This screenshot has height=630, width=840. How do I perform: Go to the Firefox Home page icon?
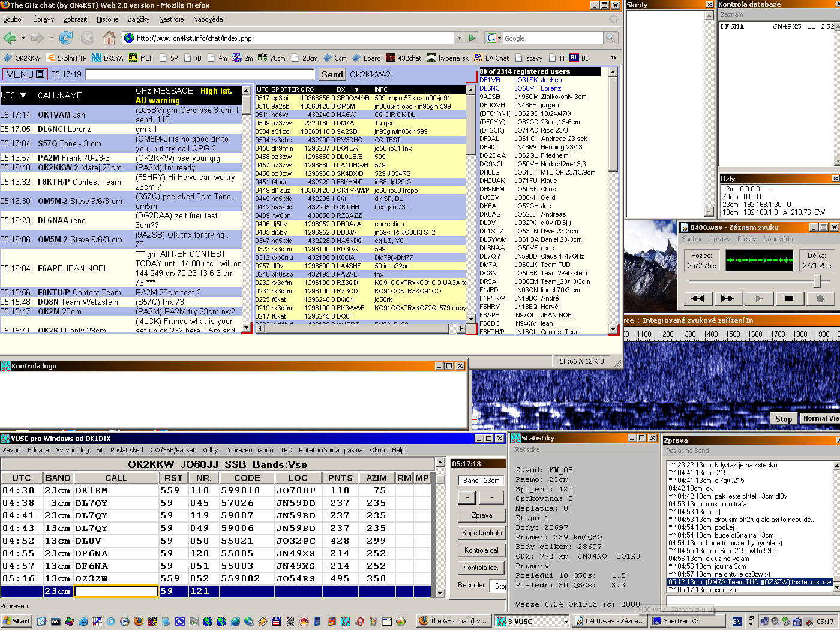[109, 38]
